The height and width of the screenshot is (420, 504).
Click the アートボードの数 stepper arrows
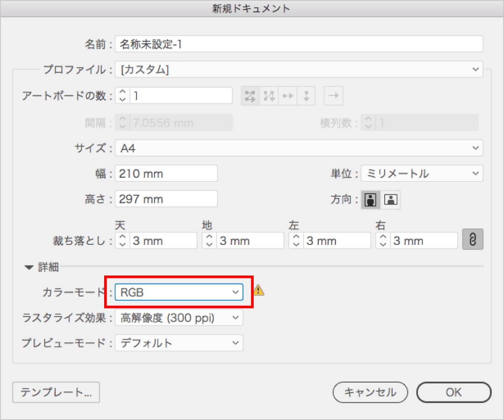[x=122, y=96]
